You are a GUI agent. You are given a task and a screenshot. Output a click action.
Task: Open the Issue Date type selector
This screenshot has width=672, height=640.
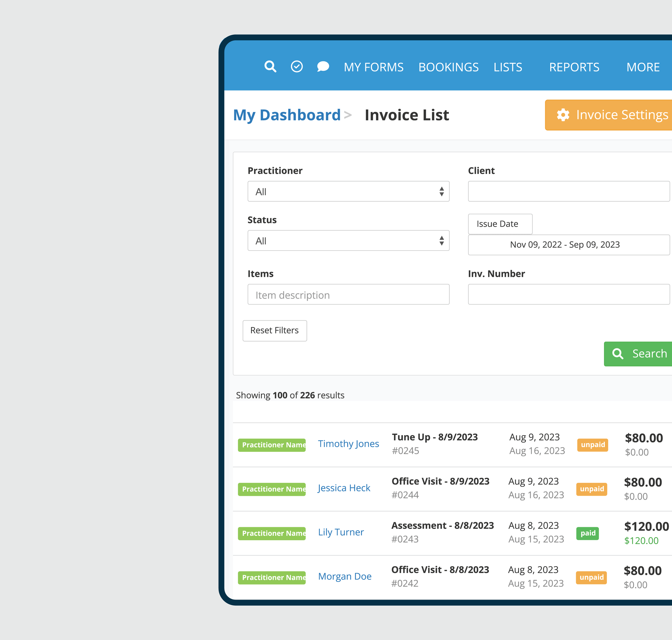500,224
